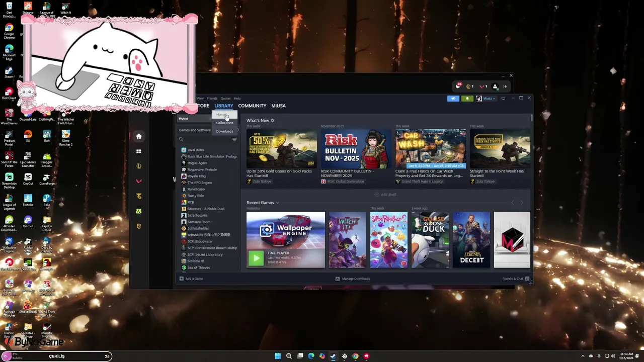Select the Teamfight Tactics icon in Riot sidebar

pyautogui.click(x=139, y=196)
